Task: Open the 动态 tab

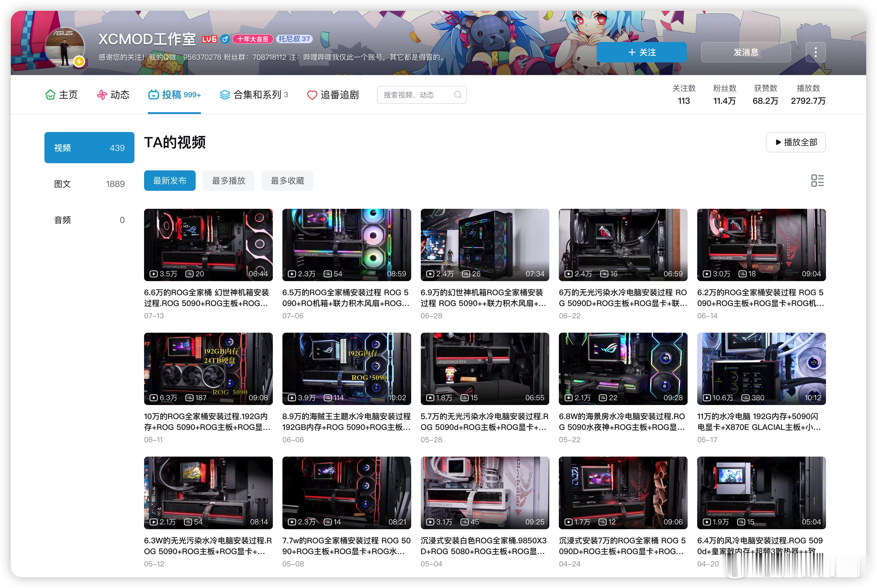Action: pos(113,95)
